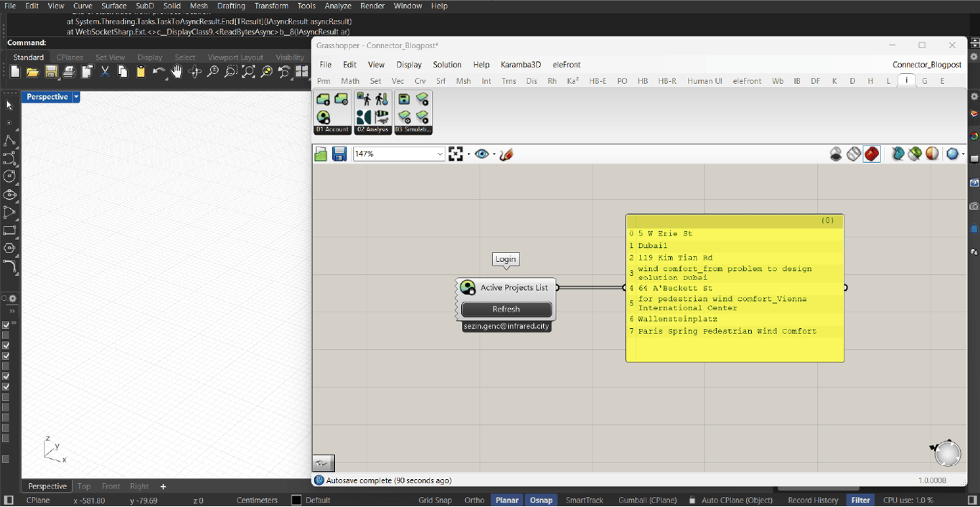
Task: Open the Perspective viewport dropdown arrow
Action: point(76,97)
